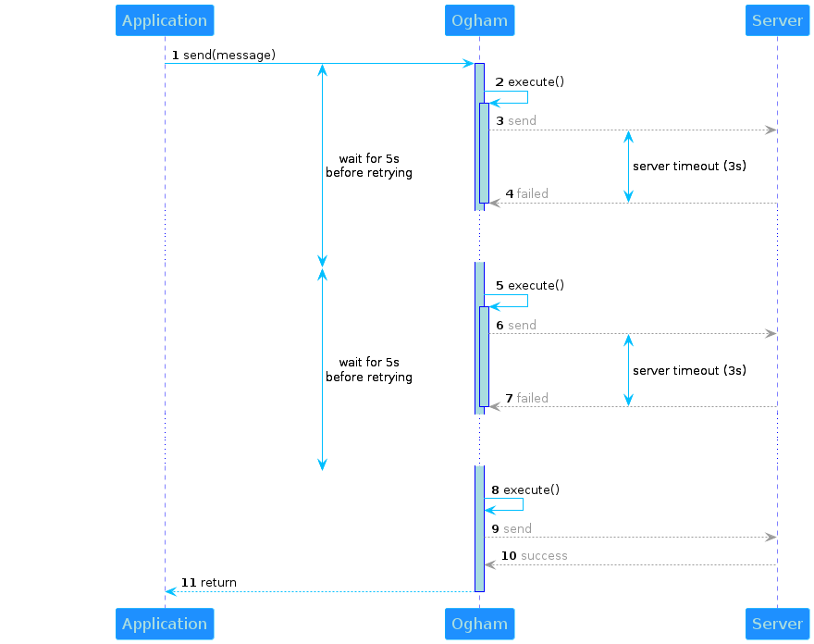814x644 pixels.
Task: Select the '2 execute()' message label
Action: [x=529, y=82]
